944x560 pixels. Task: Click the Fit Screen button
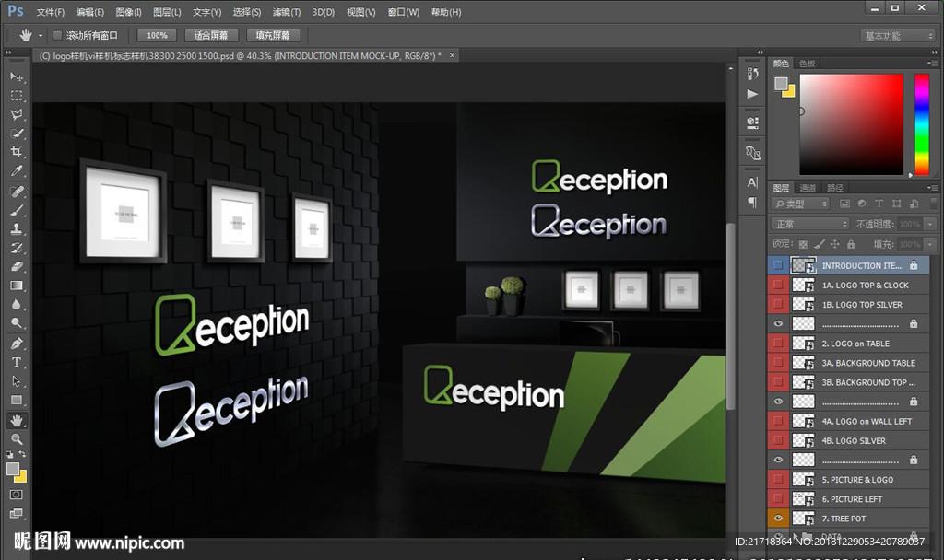click(211, 36)
